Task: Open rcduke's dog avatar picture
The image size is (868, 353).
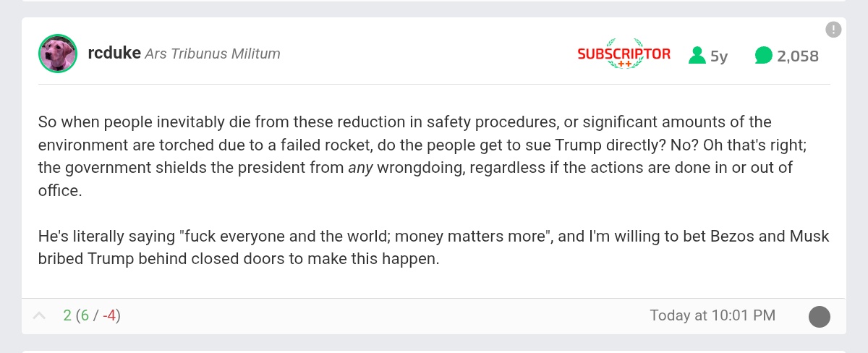Action: pos(58,54)
